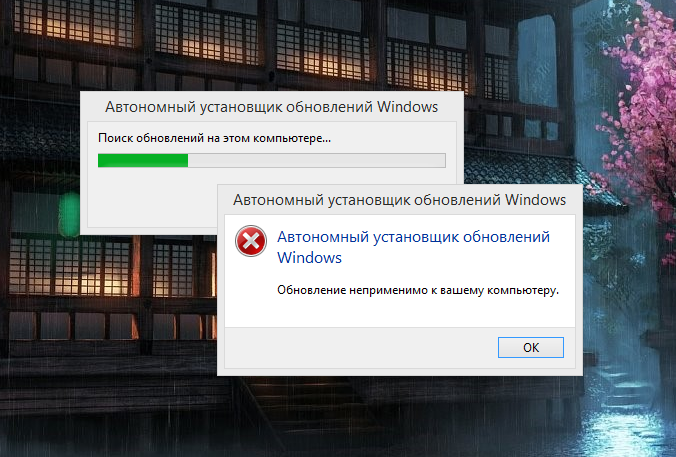The width and height of the screenshot is (676, 457).
Task: Click the lit lattice windows beneath the green lantern
Action: pyautogui.click(x=71, y=266)
